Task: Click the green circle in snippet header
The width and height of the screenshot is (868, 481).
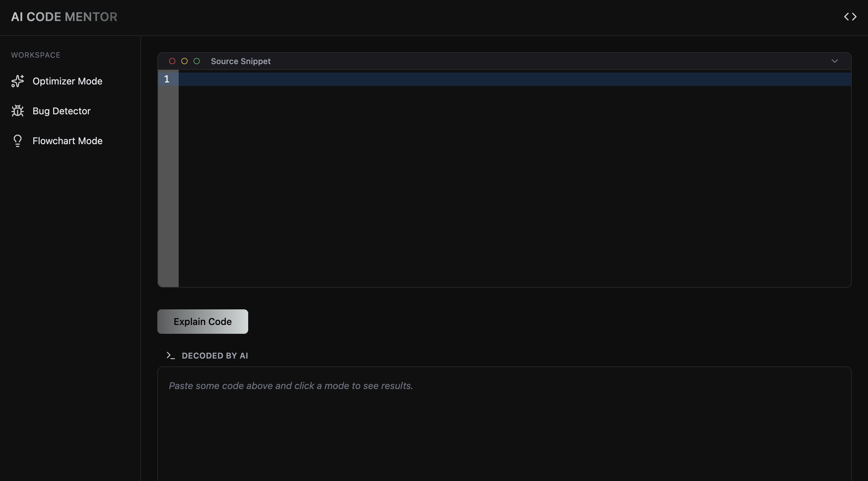Action: pyautogui.click(x=197, y=61)
